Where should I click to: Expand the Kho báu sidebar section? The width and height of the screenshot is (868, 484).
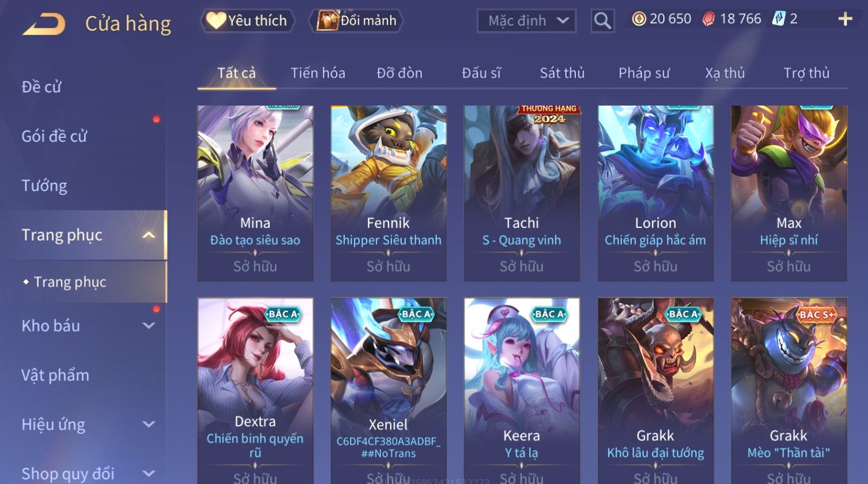click(x=149, y=325)
